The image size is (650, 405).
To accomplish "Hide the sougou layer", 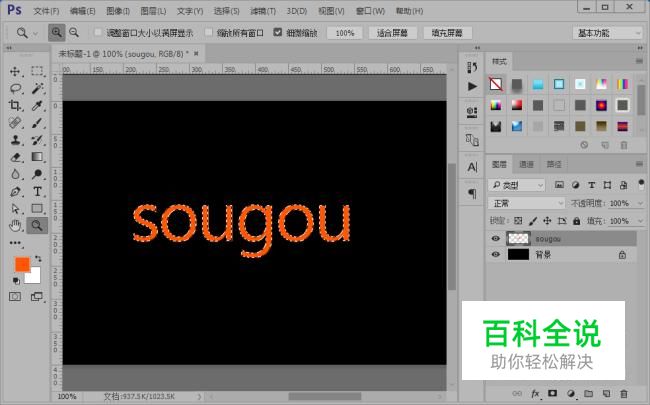I will [x=495, y=238].
